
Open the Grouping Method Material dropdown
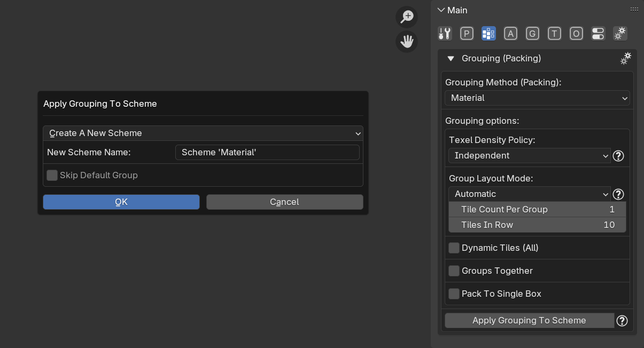(537, 98)
